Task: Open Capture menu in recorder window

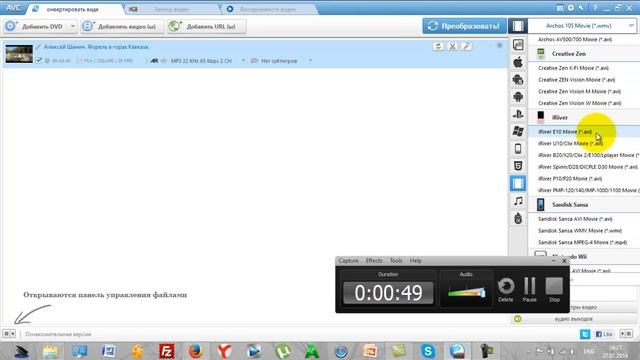Action: [x=349, y=260]
